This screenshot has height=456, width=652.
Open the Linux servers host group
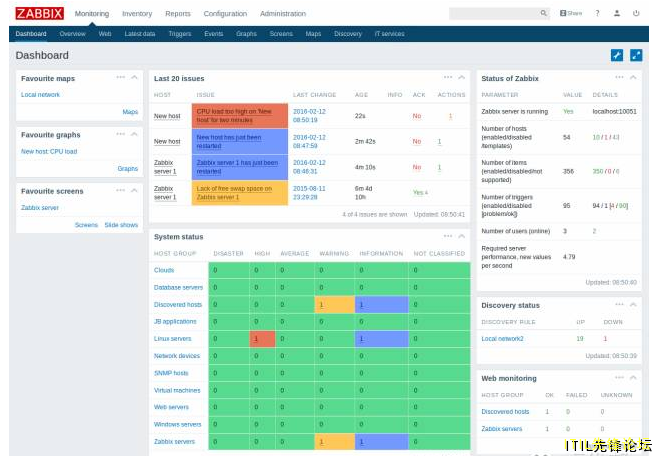pyautogui.click(x=173, y=338)
